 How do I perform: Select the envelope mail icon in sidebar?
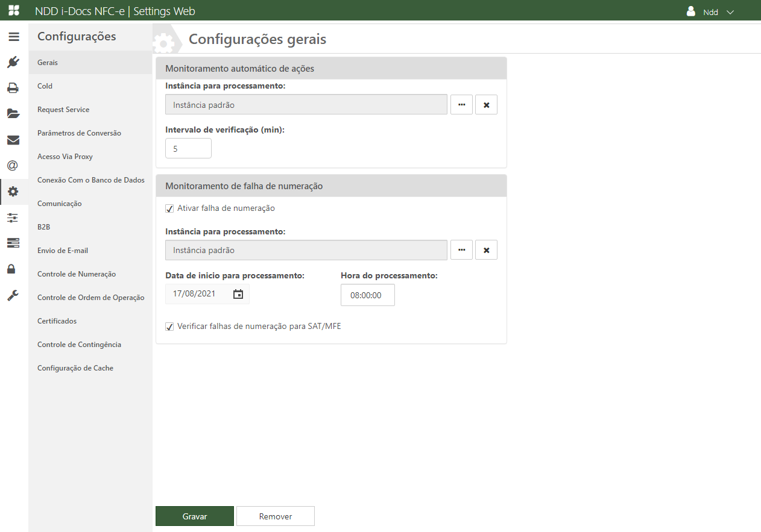tap(13, 140)
